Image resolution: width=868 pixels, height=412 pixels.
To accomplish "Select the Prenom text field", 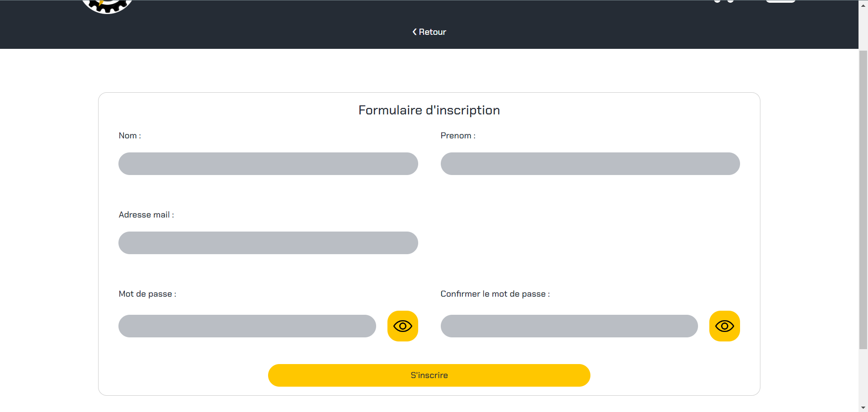I will [x=590, y=164].
